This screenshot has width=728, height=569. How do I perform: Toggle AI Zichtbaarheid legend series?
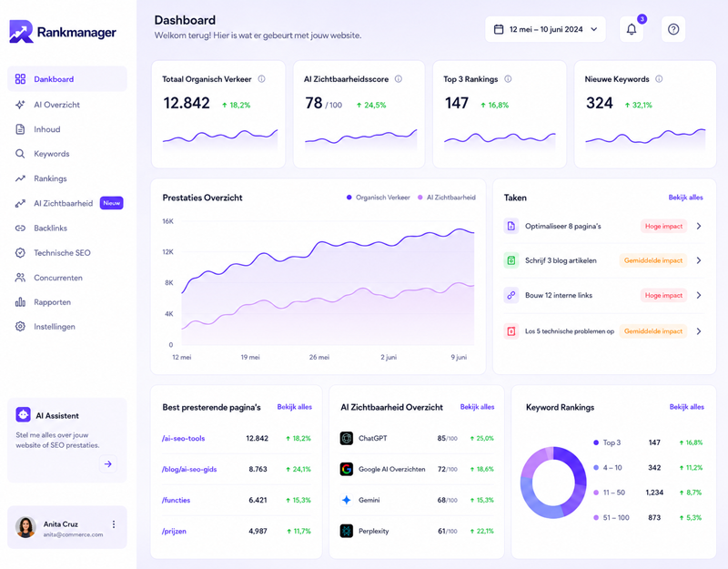tap(447, 198)
